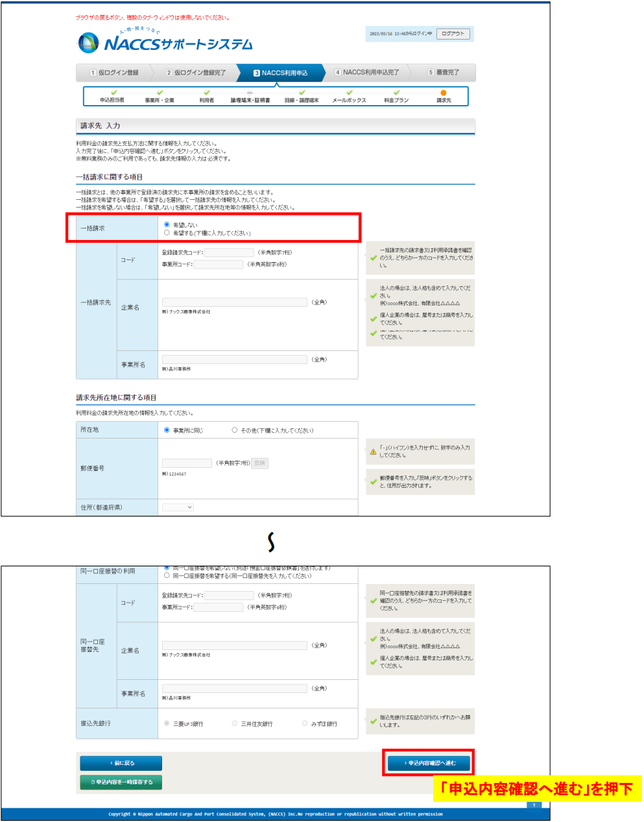This screenshot has width=644, height=822.
Task: Click 申込内容確認へ進む button
Action: point(429,763)
